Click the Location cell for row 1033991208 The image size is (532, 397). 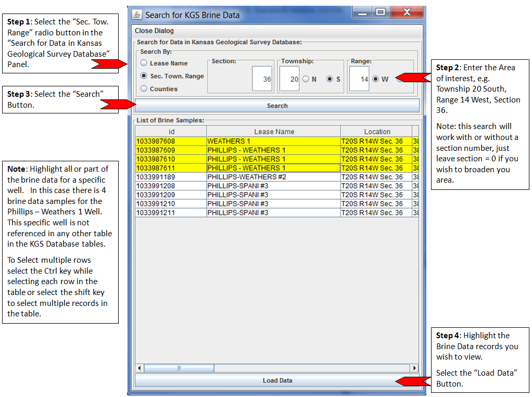click(376, 186)
